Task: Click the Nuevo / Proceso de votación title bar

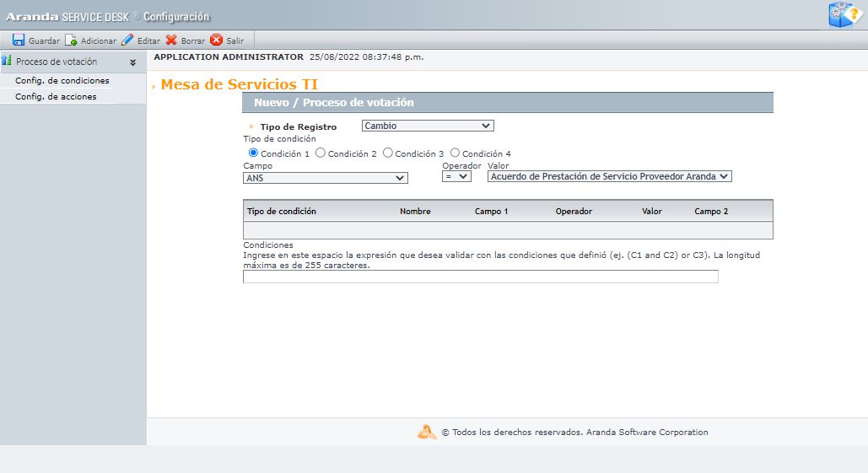Action: tap(508, 102)
